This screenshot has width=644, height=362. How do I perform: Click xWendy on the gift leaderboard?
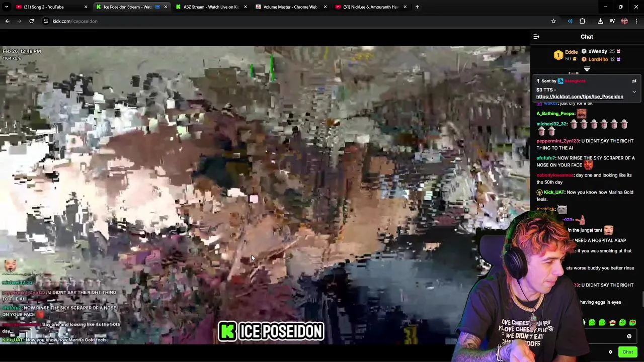601,51
